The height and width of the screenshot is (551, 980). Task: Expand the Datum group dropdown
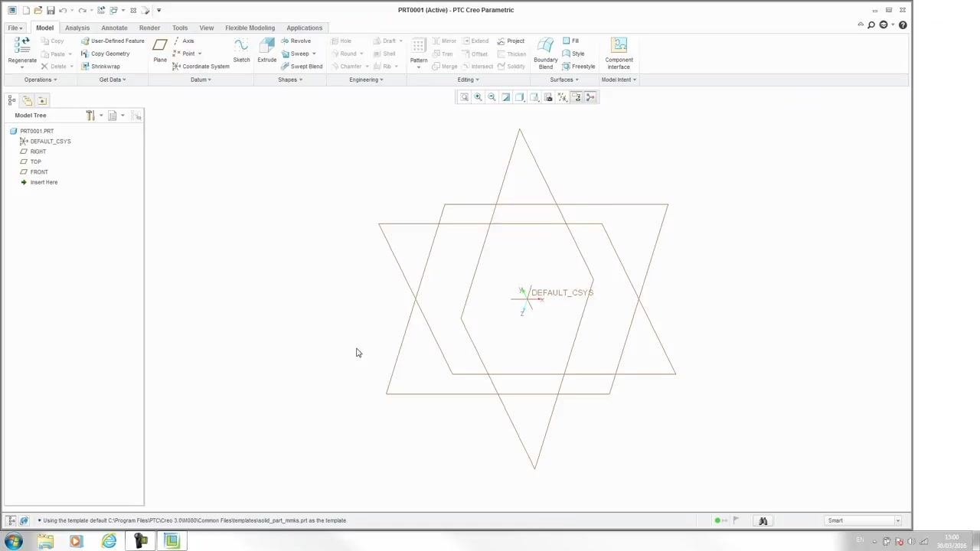tap(201, 80)
